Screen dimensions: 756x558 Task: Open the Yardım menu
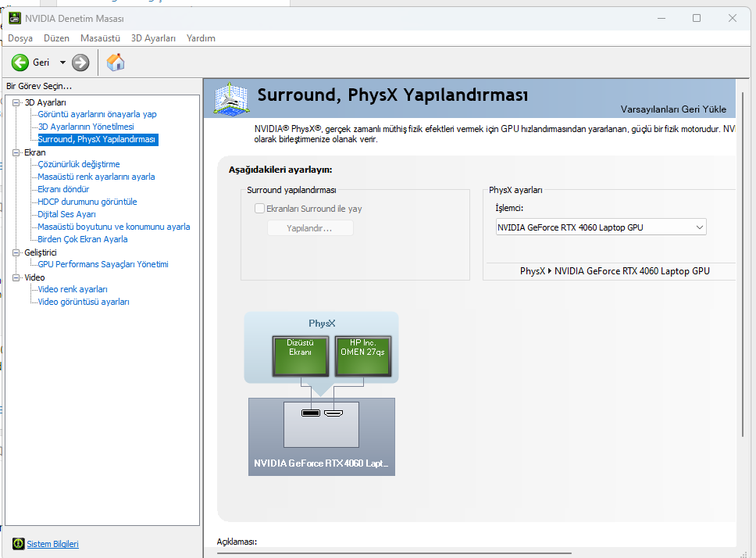[x=201, y=38]
